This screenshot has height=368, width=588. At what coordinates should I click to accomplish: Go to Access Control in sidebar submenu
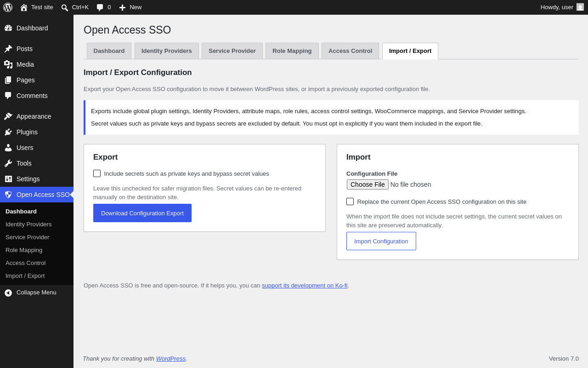(x=26, y=263)
